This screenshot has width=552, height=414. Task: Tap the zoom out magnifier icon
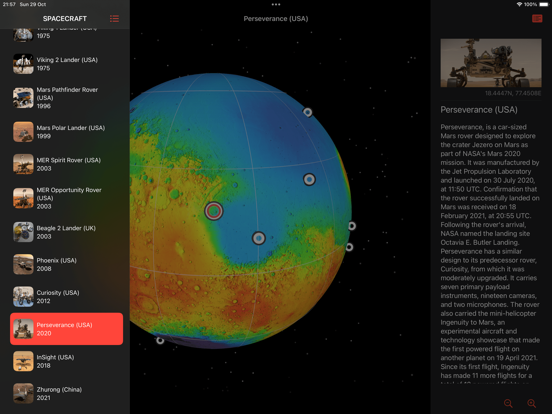508,403
